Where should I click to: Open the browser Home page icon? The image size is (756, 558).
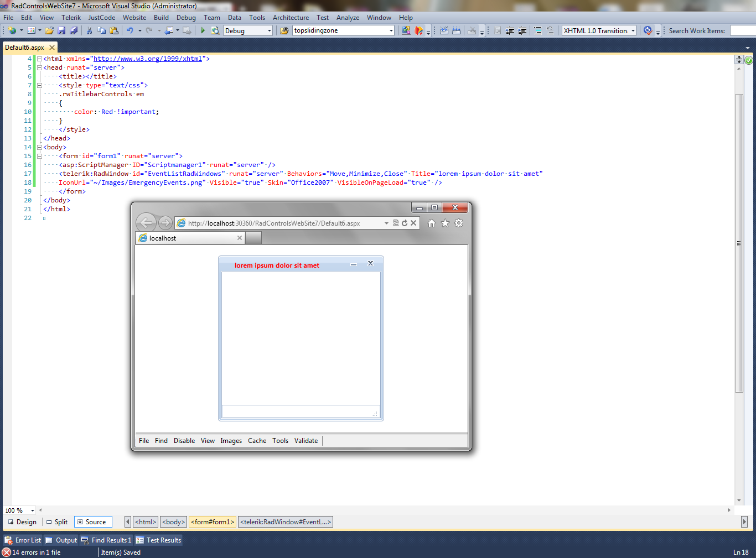click(x=432, y=223)
